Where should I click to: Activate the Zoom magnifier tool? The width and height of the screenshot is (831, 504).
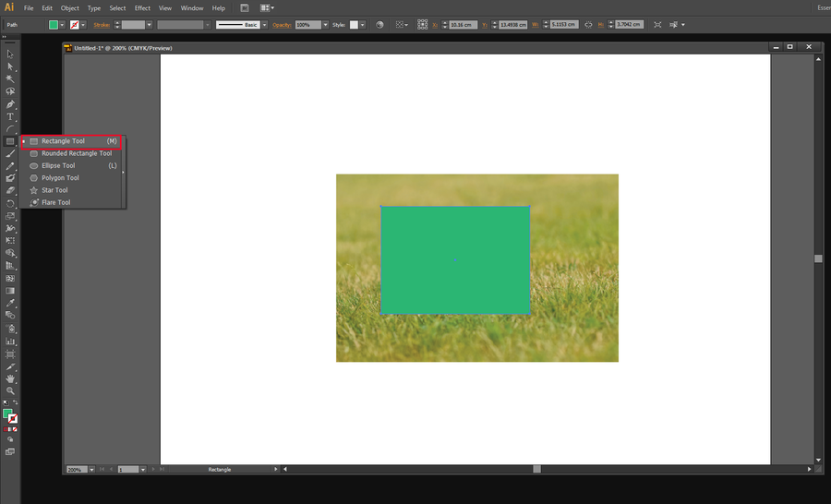[x=10, y=390]
